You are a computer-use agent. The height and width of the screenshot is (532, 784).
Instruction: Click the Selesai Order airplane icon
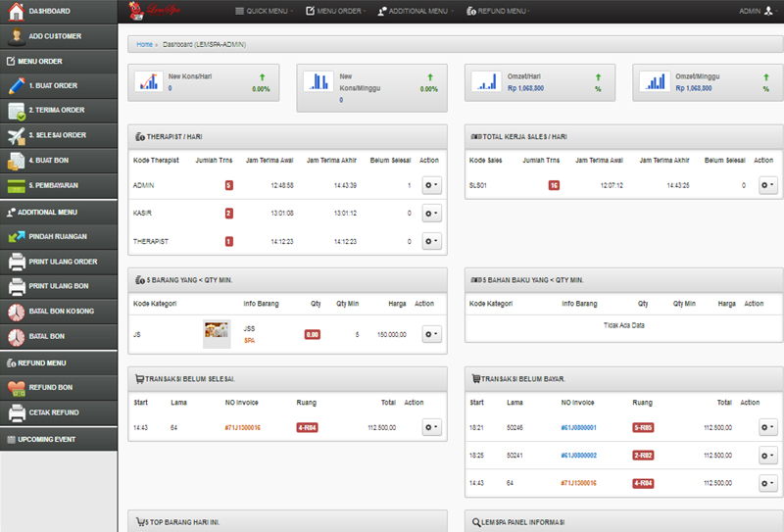click(x=16, y=135)
